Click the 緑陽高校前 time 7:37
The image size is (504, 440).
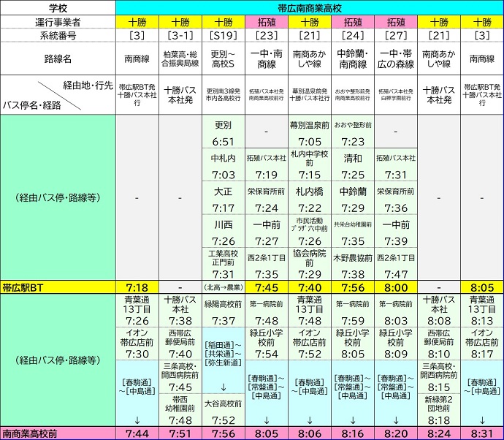(x=223, y=321)
